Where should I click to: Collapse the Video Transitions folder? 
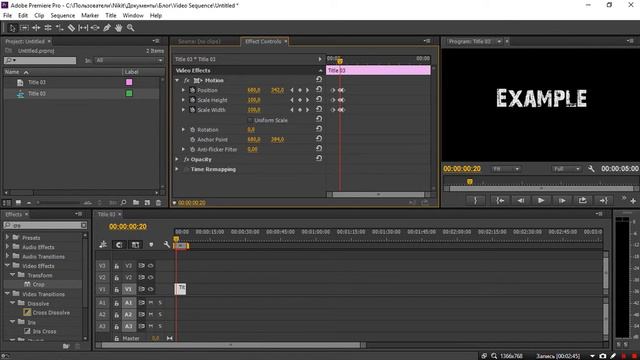coord(7,293)
